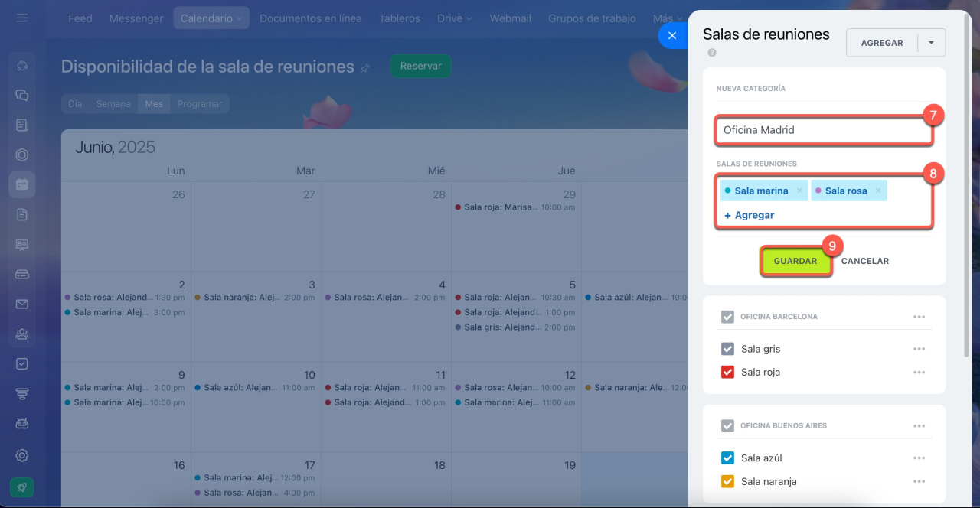Open the calendar icon in left sidebar
The image size is (980, 508).
(x=22, y=184)
